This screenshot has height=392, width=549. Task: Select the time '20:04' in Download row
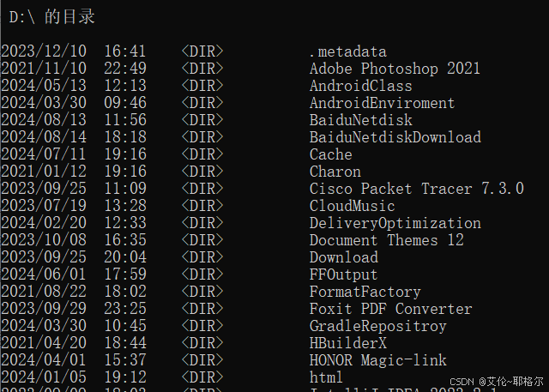pos(125,257)
